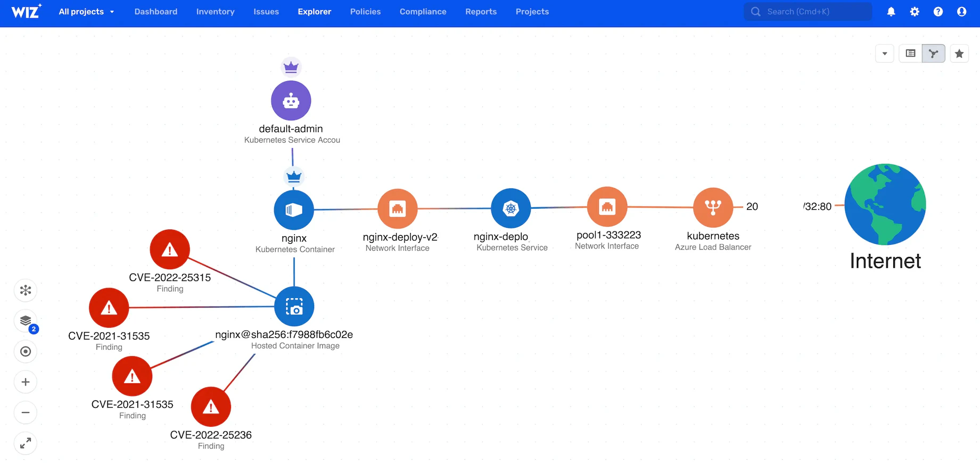Select the CVE-2021-31535 node linked directly to image

pos(109,308)
